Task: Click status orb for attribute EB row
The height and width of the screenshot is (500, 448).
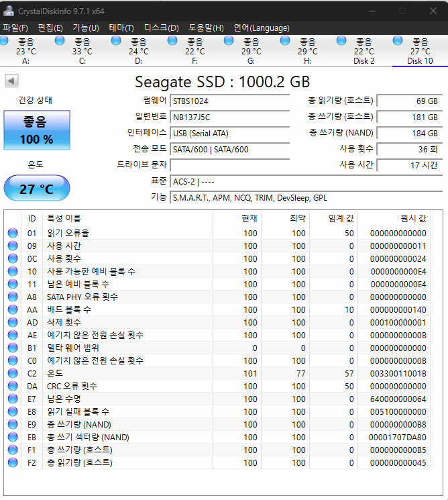Action: tap(13, 437)
